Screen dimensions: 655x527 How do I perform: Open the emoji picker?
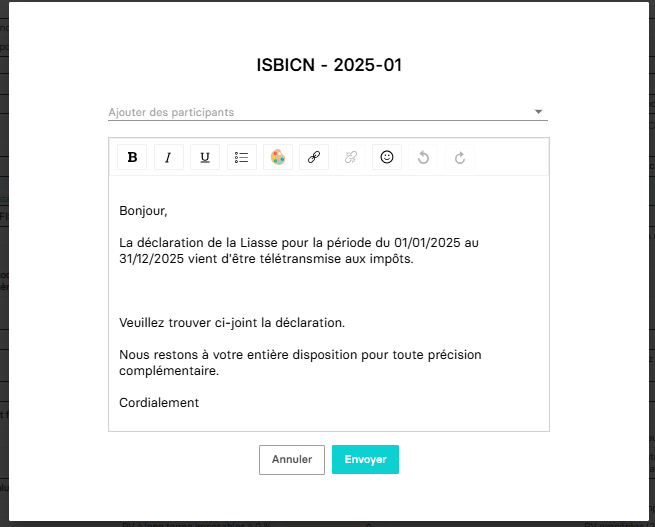387,158
